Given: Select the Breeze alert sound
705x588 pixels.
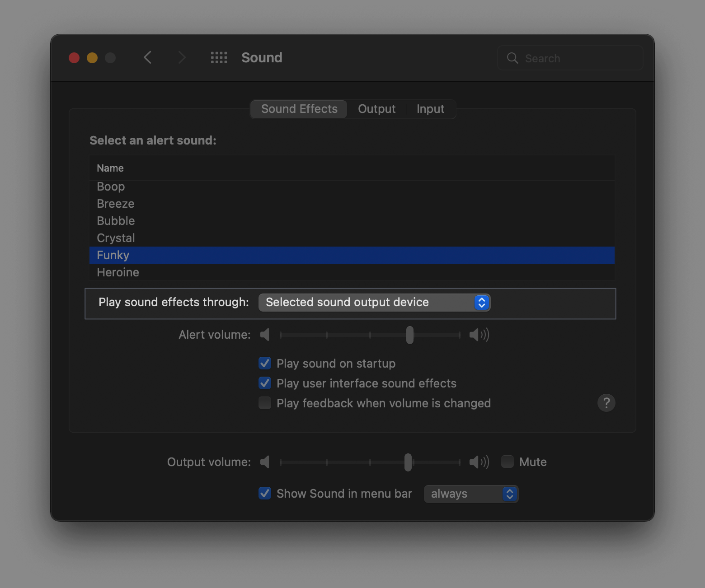Looking at the screenshot, I should pyautogui.click(x=116, y=204).
